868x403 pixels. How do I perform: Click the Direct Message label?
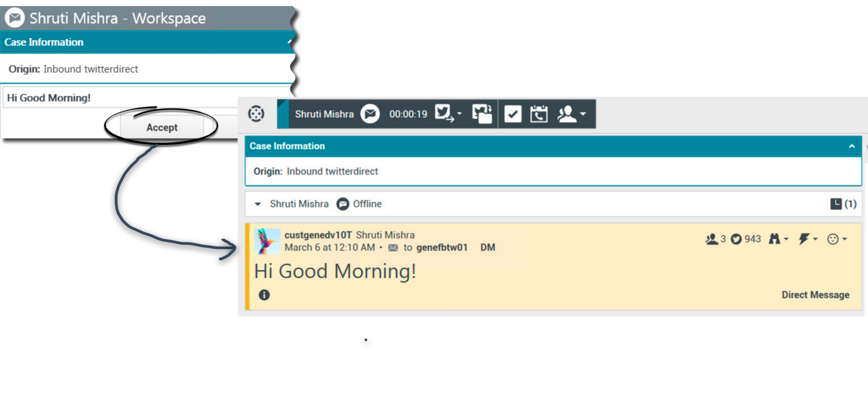(x=815, y=295)
